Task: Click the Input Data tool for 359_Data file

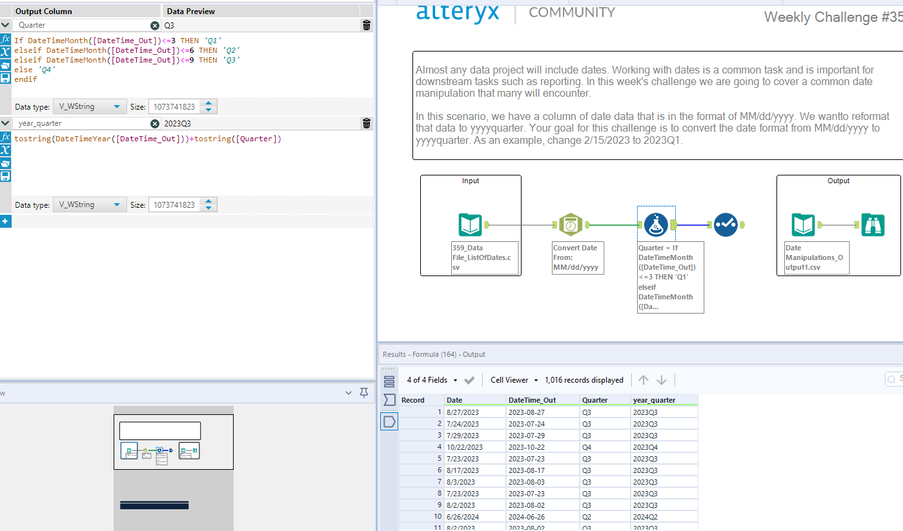Action: click(470, 225)
